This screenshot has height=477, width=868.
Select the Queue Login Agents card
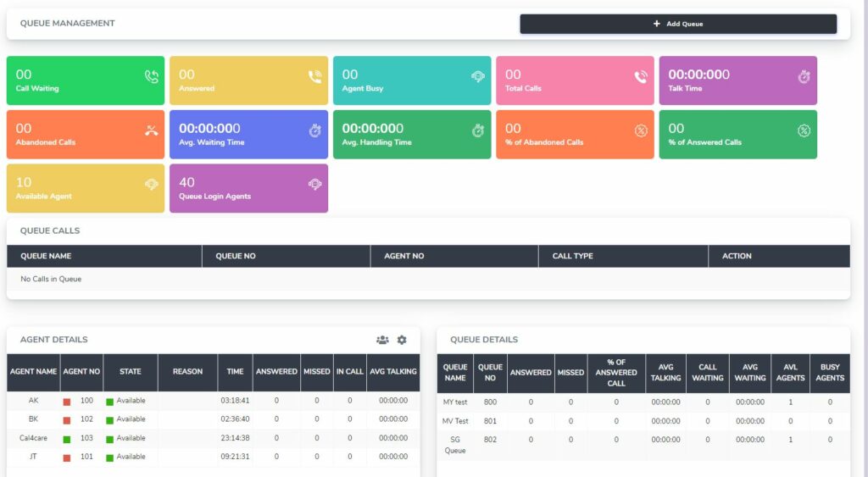click(248, 188)
